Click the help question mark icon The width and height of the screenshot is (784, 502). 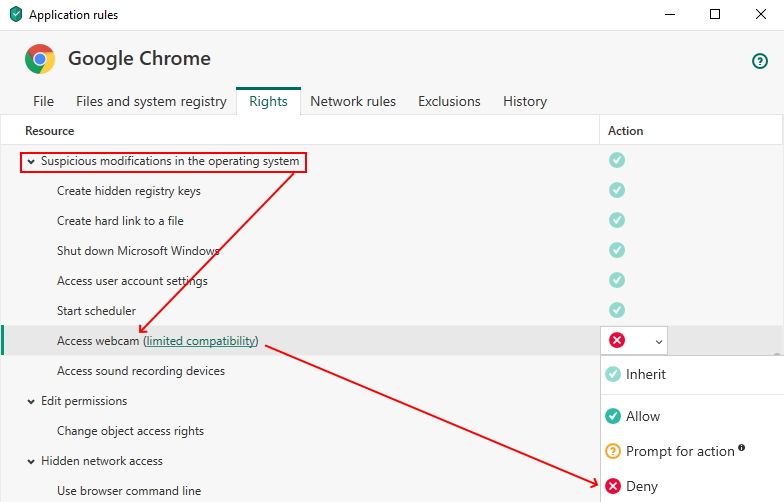point(760,61)
